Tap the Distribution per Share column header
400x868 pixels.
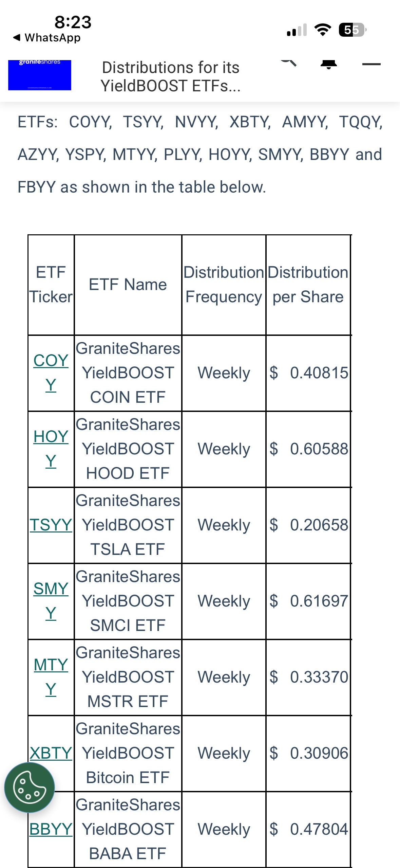click(x=308, y=285)
